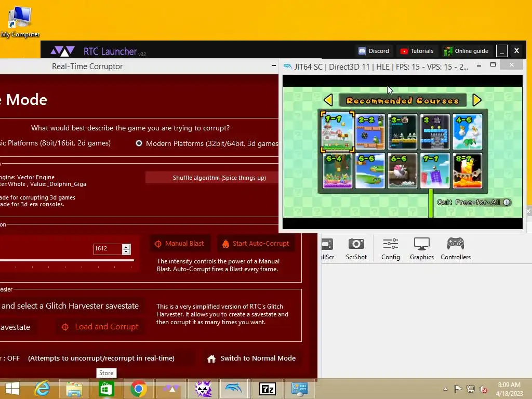The image size is (532, 399).
Task: Select the 3- ghost house course thumbnail
Action: (x=403, y=131)
